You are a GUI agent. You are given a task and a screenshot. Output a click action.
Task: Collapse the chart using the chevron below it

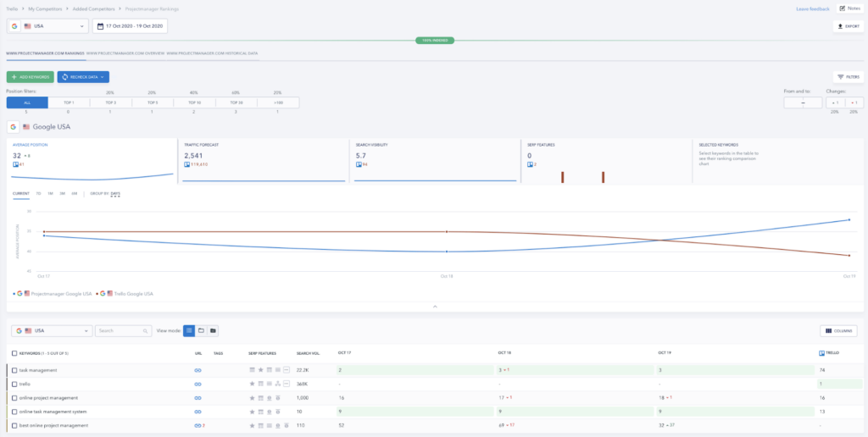[x=435, y=306]
